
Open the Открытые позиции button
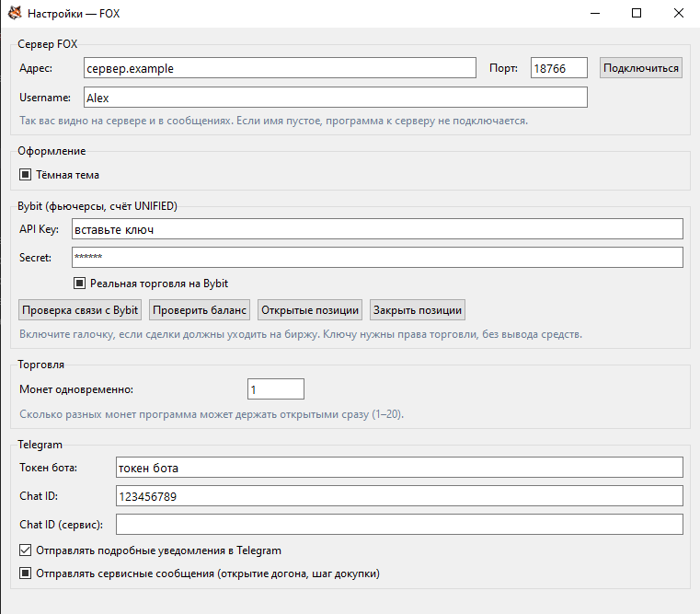pyautogui.click(x=310, y=310)
